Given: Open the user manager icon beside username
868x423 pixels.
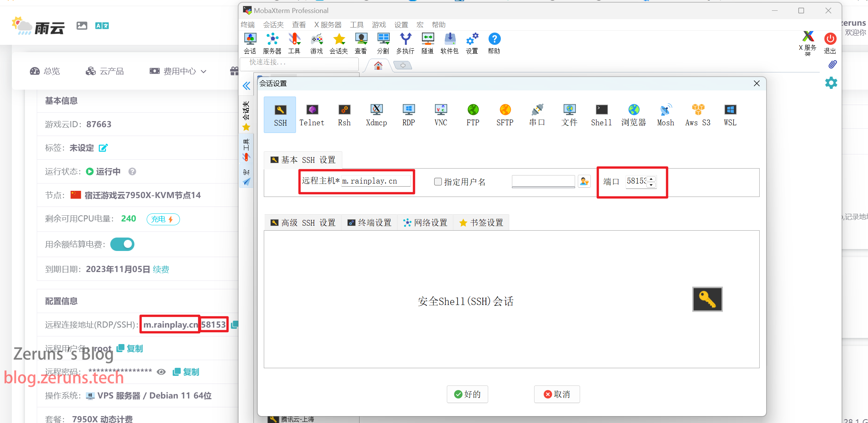Looking at the screenshot, I should point(584,181).
